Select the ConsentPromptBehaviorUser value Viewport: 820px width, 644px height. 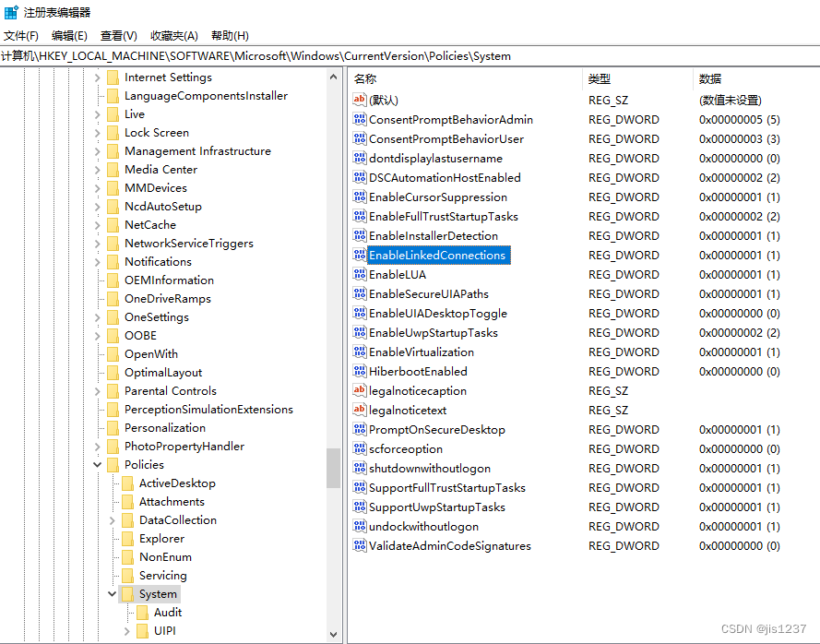pos(446,138)
